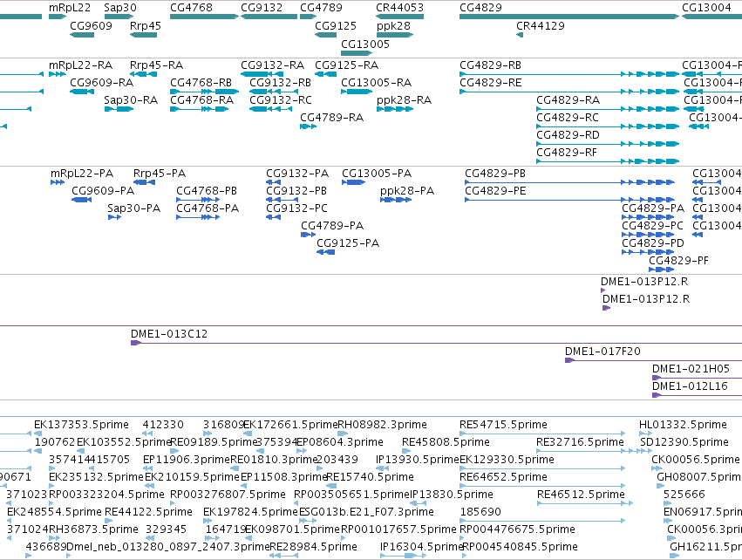Viewport: 742px width, 560px height.
Task: Click EST feature 525666
Action: [667, 503]
